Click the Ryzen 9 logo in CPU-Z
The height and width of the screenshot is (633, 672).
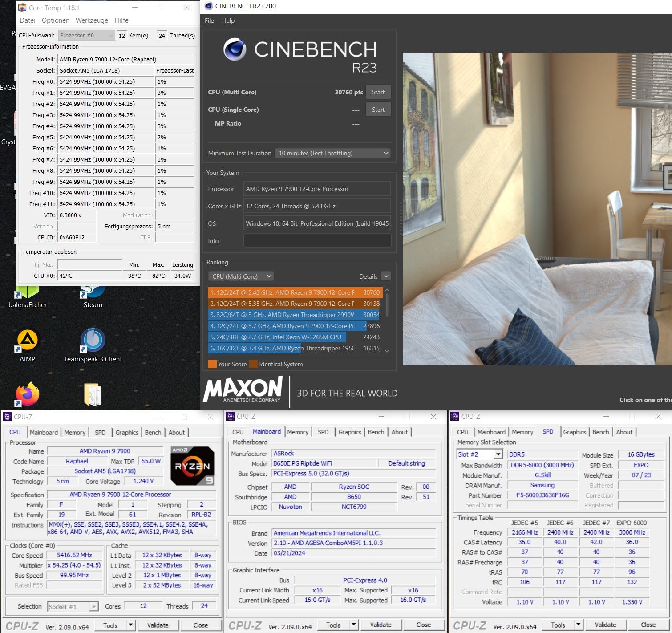click(192, 466)
